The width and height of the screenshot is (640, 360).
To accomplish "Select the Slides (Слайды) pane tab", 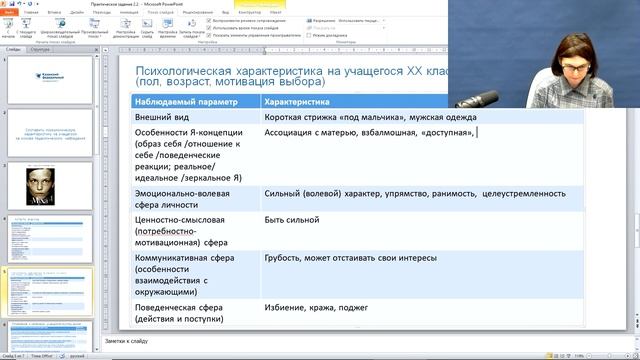I will tap(13, 49).
